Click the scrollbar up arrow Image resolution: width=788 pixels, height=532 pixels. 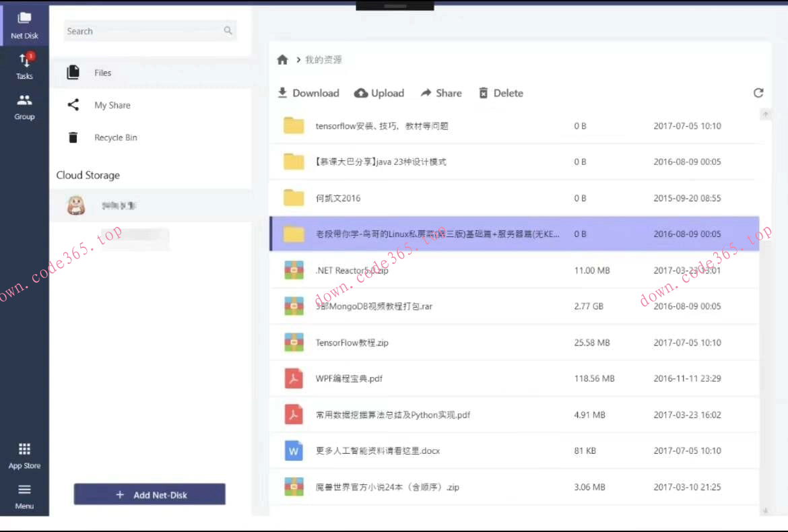[765, 114]
